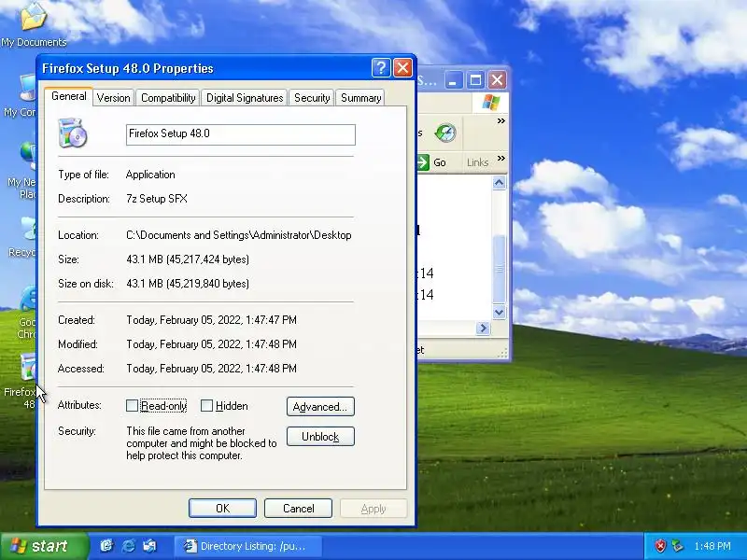Click the Windows flag logo in browser window

[491, 103]
